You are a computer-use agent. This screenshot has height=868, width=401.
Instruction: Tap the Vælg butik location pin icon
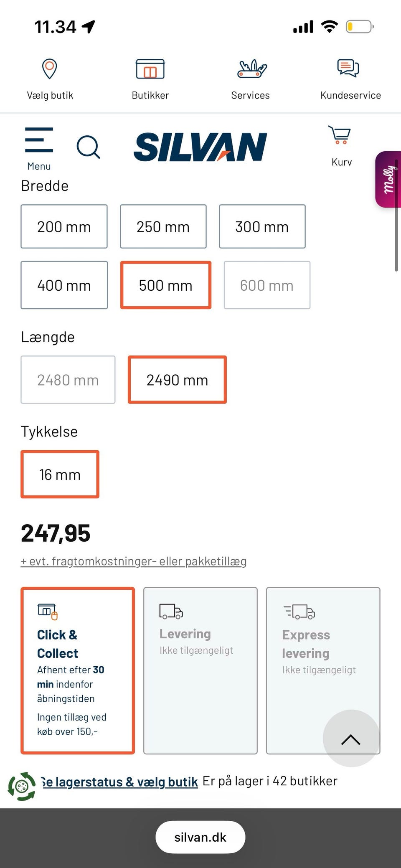(50, 69)
